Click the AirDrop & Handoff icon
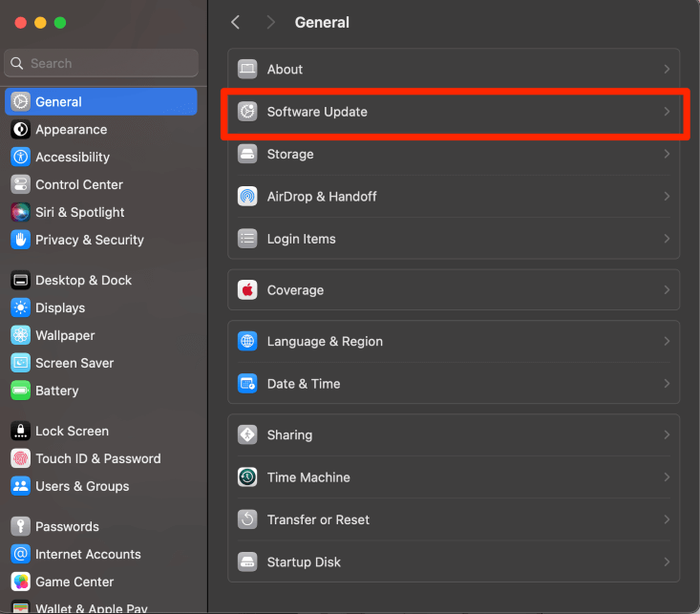The height and width of the screenshot is (614, 700). coord(247,197)
